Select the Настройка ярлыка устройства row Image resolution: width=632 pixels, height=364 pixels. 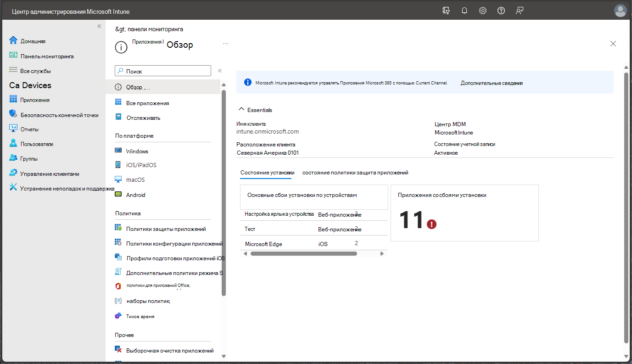pos(314,214)
